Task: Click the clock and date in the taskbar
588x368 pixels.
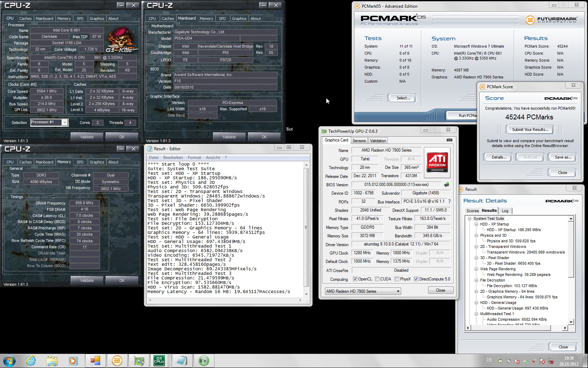Action: coord(569,361)
